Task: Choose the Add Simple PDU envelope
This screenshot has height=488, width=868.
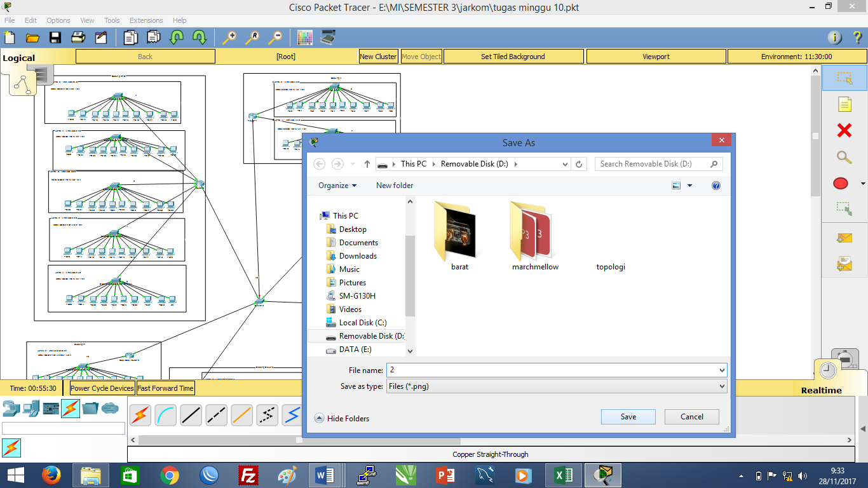Action: point(844,238)
